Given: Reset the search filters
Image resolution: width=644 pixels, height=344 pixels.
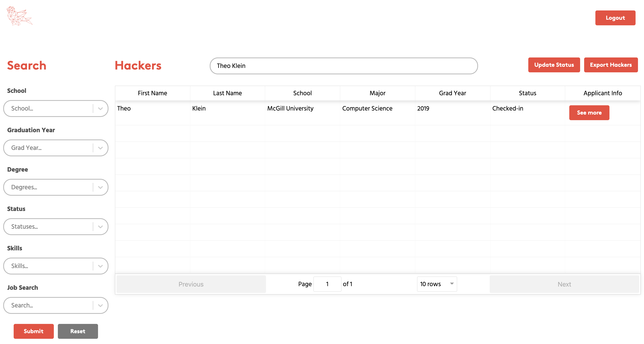Looking at the screenshot, I should coord(78,331).
